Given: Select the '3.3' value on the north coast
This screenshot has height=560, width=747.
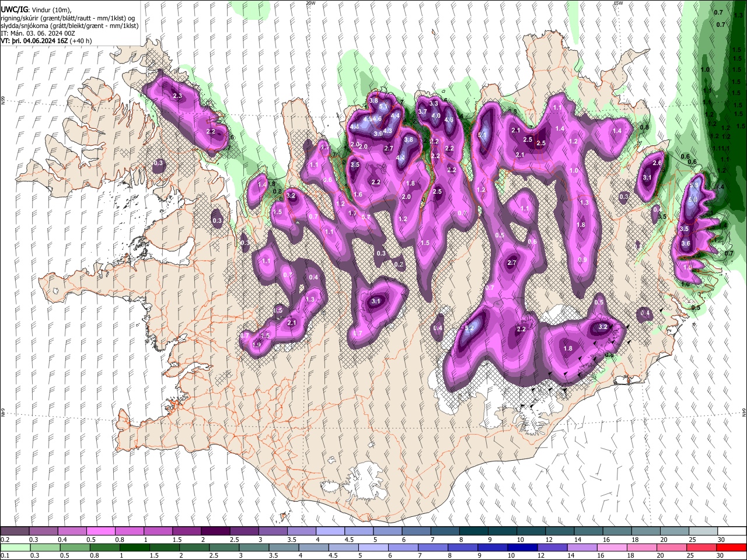Looking at the screenshot, I should tap(434, 103).
